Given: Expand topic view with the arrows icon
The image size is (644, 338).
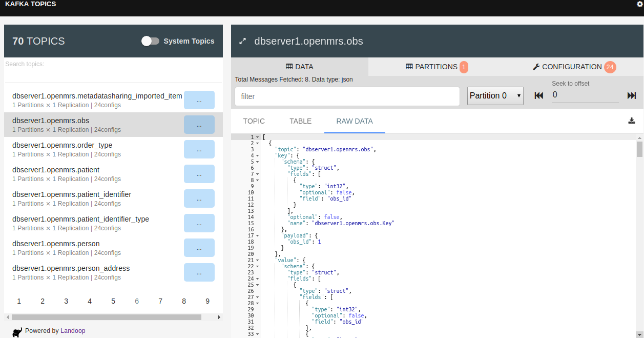Looking at the screenshot, I should tap(243, 41).
